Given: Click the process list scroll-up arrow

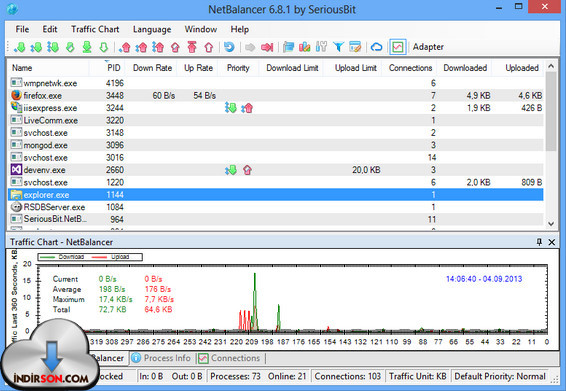Looking at the screenshot, I should pos(551,66).
